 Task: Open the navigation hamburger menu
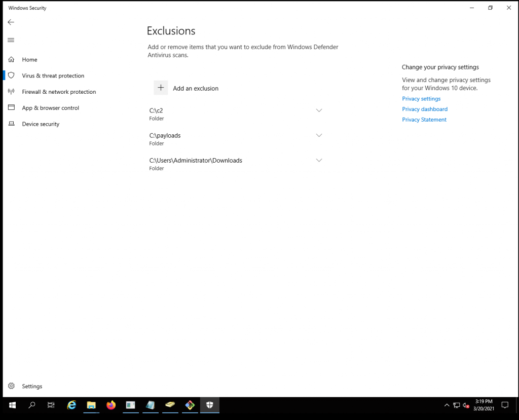tap(11, 40)
